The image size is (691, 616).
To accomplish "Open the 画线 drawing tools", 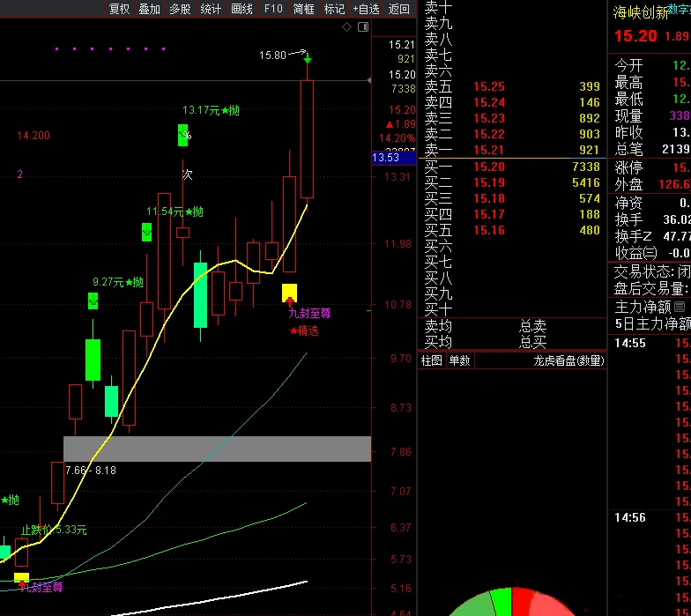I will pos(241,9).
